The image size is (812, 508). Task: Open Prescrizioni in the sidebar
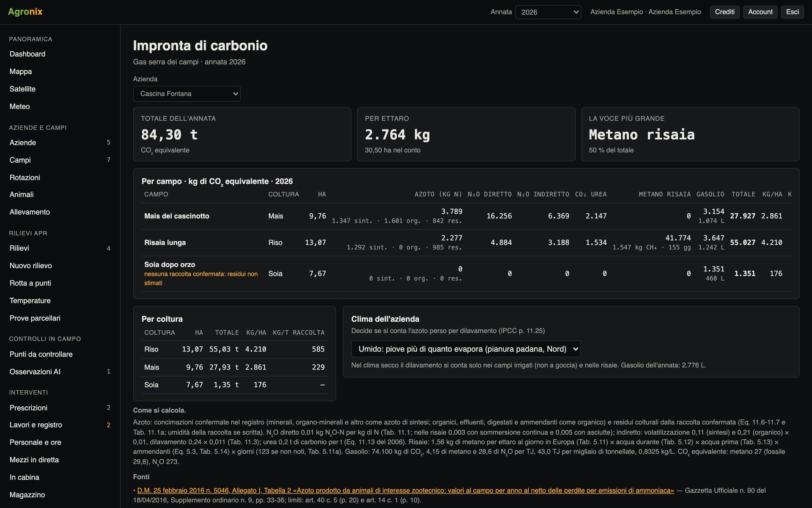(60, 408)
